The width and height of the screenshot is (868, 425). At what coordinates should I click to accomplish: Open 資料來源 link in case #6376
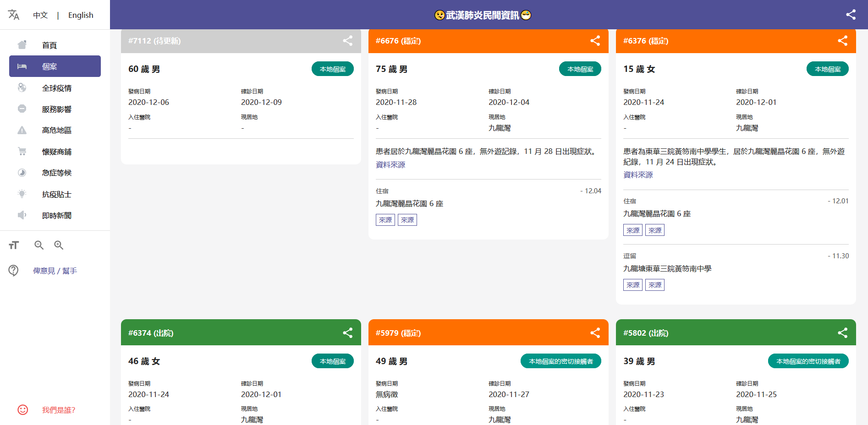[x=638, y=174]
